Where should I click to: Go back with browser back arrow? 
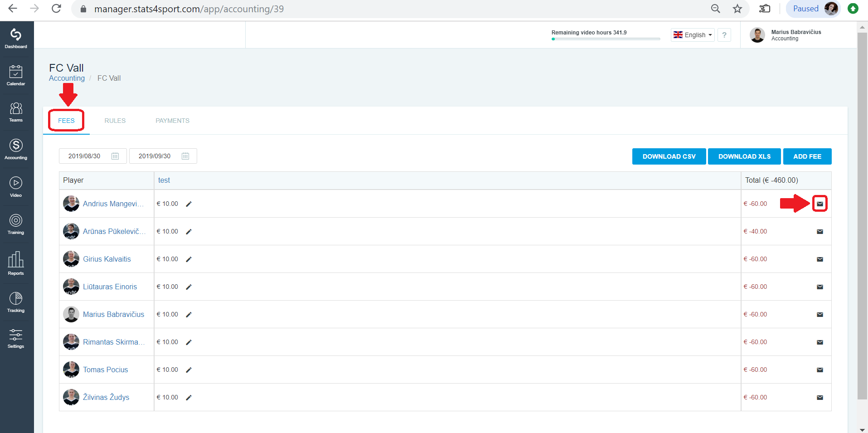[13, 9]
